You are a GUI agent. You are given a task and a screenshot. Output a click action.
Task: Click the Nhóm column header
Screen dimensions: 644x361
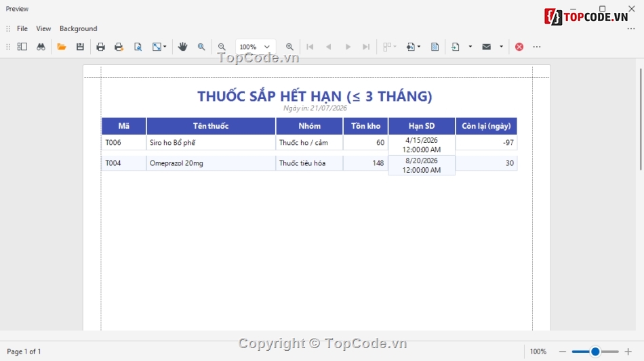coord(309,126)
